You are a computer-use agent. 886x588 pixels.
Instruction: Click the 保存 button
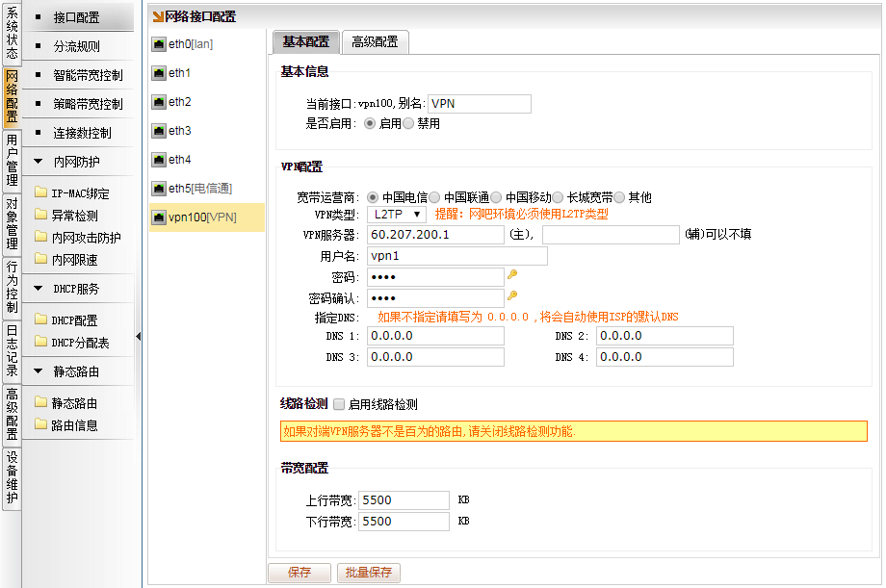300,573
